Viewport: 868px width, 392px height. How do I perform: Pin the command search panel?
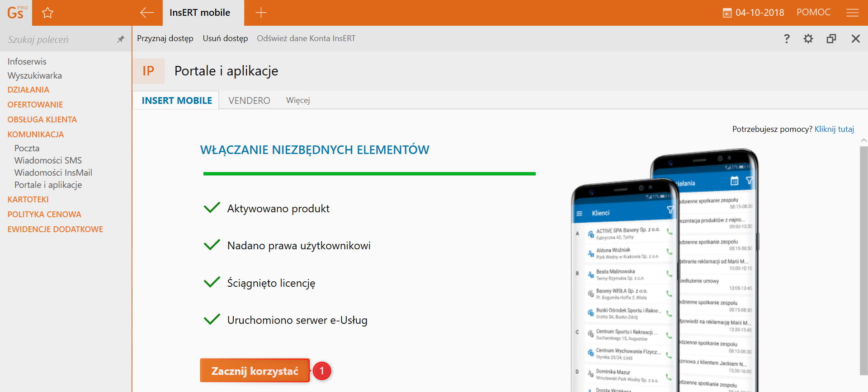(120, 39)
